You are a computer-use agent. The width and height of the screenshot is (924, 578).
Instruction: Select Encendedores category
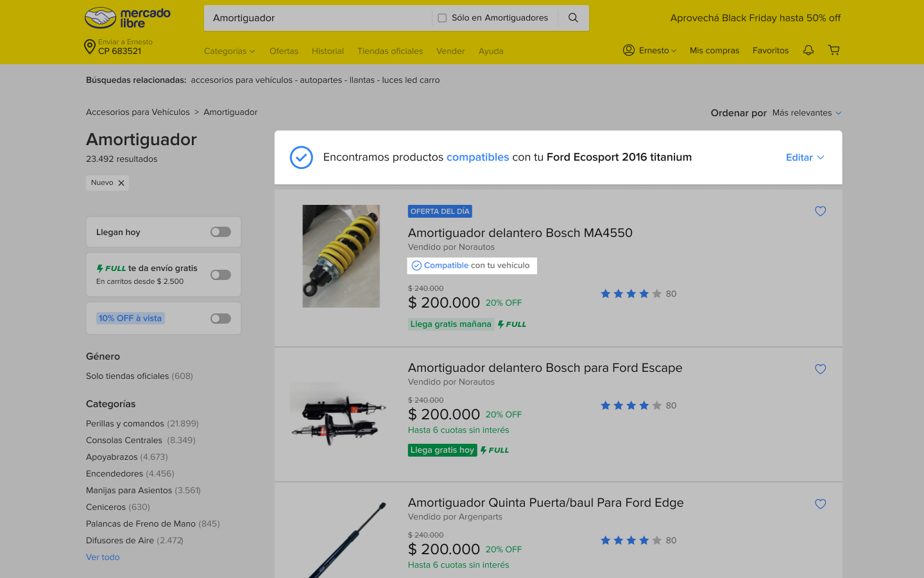point(130,473)
